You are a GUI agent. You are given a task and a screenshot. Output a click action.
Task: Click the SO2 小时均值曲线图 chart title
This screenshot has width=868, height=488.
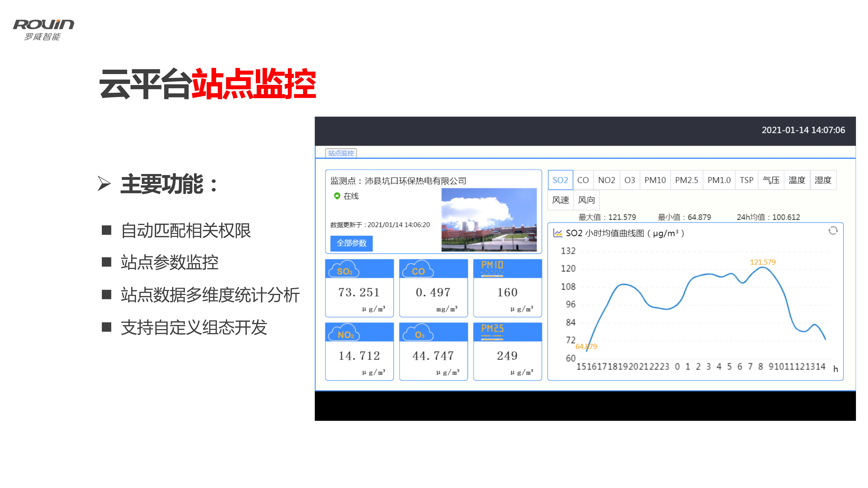(x=625, y=233)
